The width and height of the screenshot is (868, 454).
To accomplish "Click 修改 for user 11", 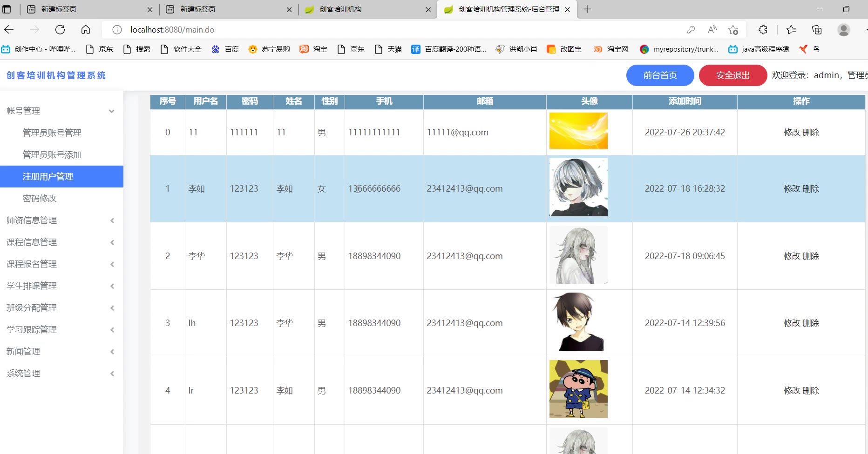I will (x=792, y=133).
